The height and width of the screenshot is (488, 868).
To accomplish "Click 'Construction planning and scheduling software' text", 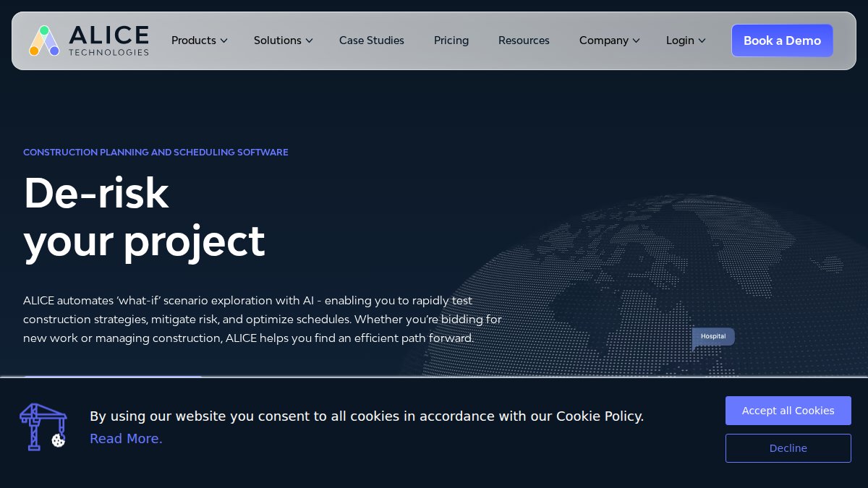I will click(x=156, y=153).
